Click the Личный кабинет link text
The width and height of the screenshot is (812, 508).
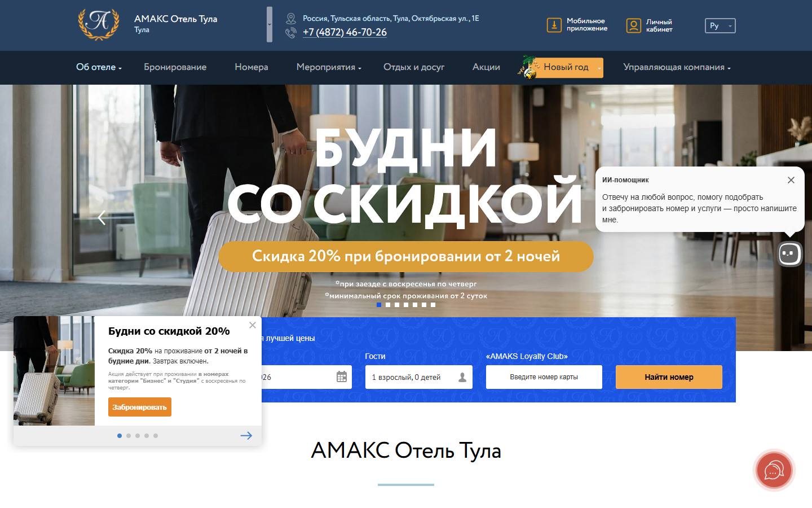[x=659, y=25]
